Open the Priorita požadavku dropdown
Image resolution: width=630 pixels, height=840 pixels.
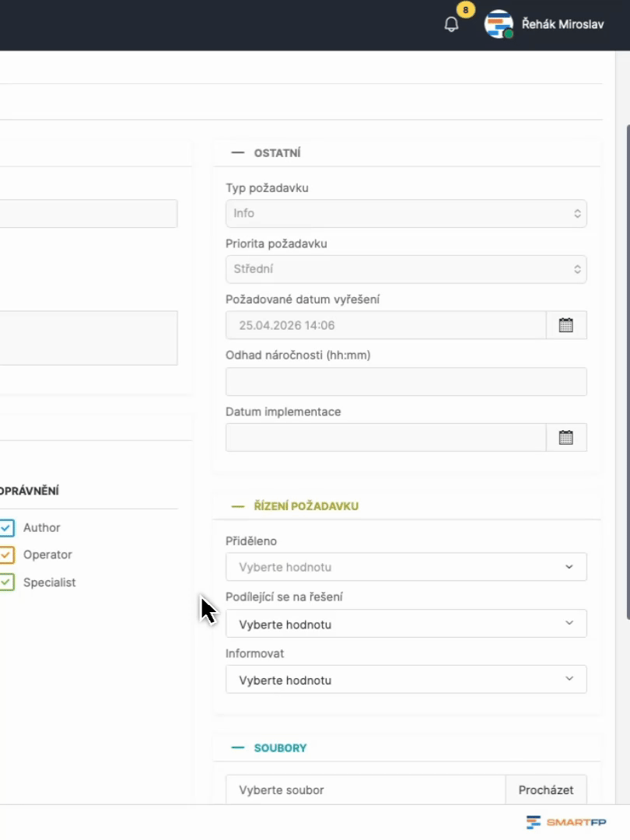406,269
